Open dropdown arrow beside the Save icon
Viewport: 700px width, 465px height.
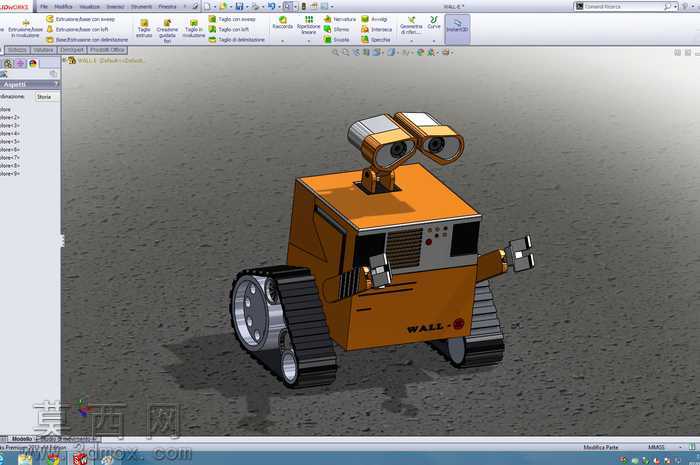[x=247, y=7]
